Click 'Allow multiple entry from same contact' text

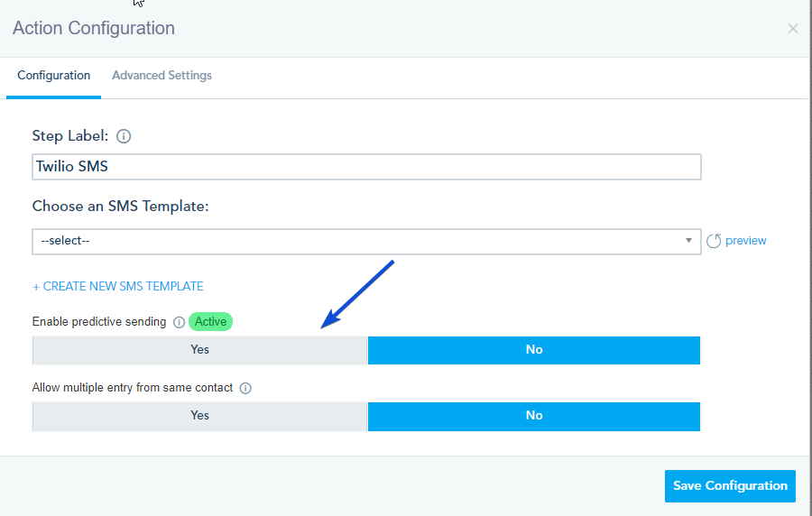tap(133, 388)
